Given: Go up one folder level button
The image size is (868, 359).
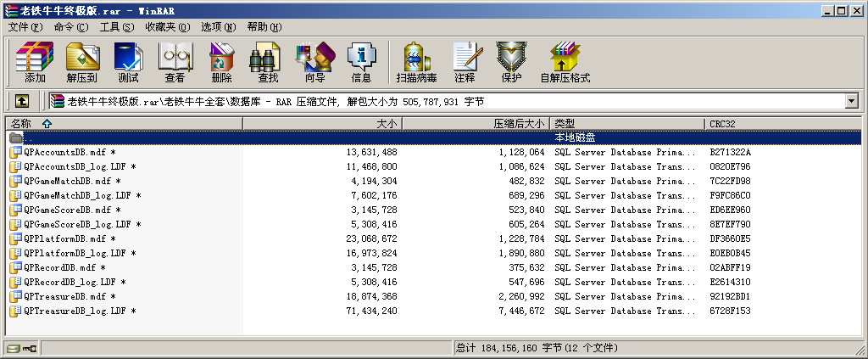Looking at the screenshot, I should pos(22,101).
